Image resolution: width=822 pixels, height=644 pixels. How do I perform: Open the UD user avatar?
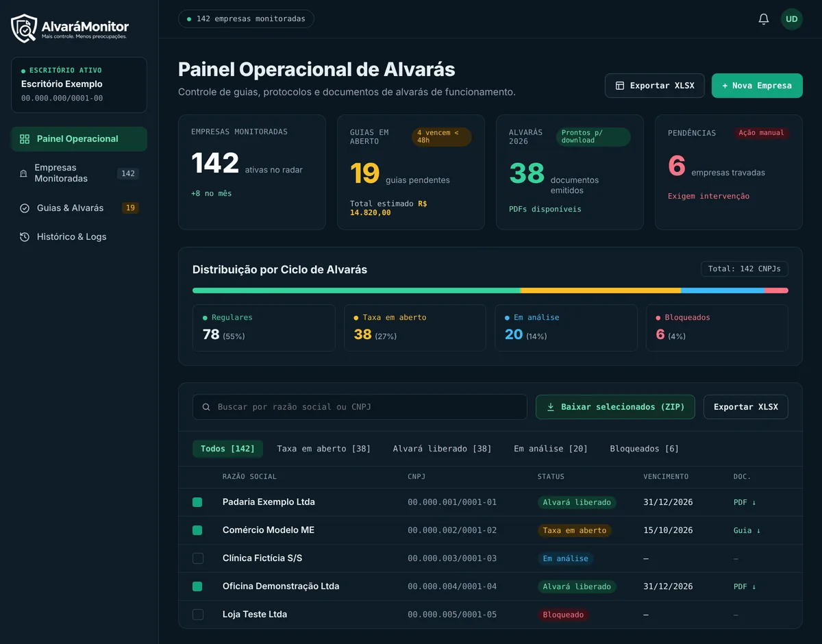tap(792, 19)
